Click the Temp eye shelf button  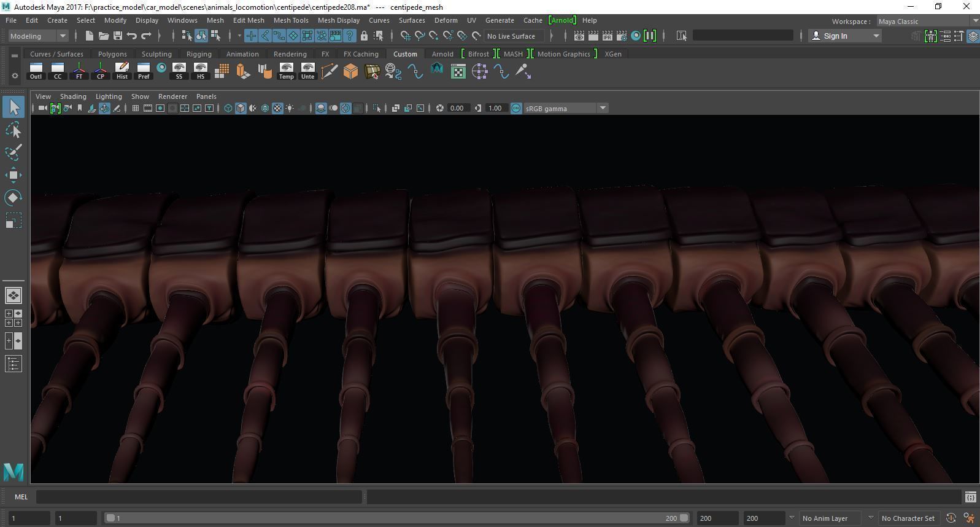286,71
